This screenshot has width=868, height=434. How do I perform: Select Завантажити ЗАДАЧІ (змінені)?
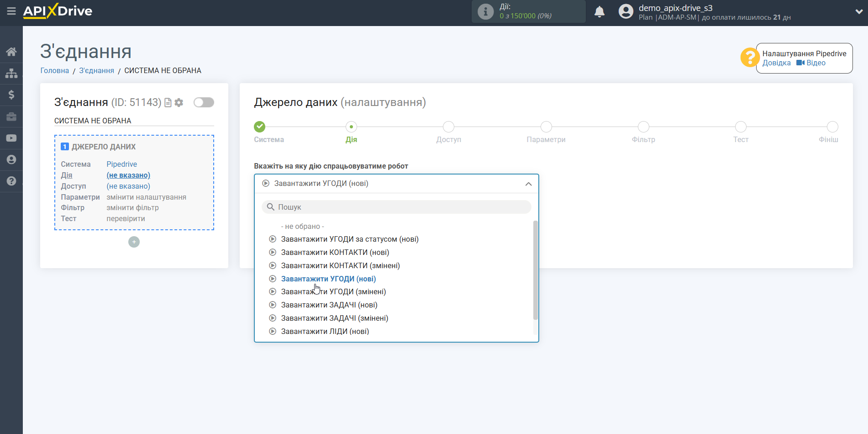pos(335,318)
